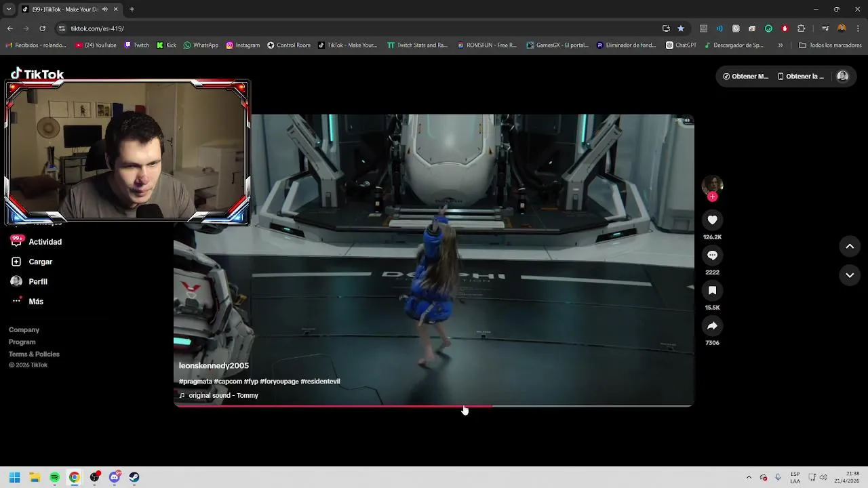Open the Recibidos Gmail bookmark
868x488 pixels.
click(35, 45)
